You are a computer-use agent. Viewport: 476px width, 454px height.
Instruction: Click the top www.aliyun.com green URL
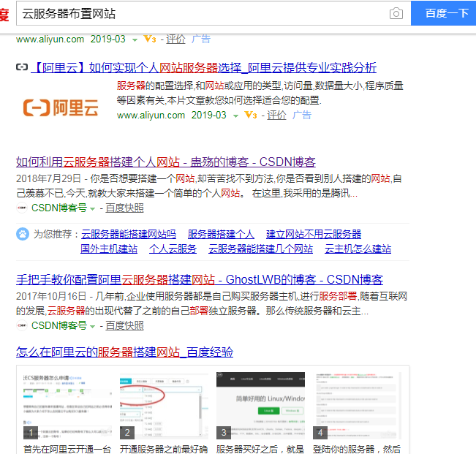click(x=50, y=39)
